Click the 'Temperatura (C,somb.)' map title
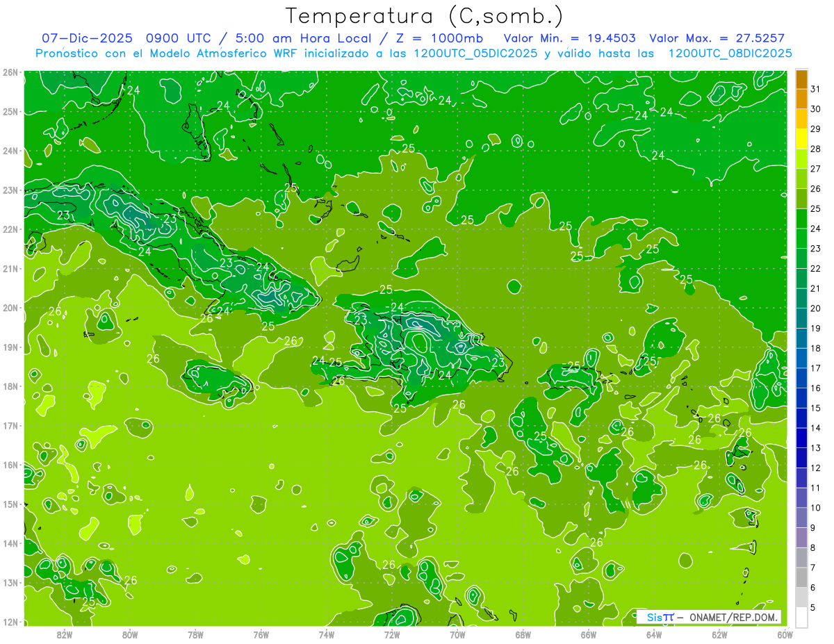This screenshot has height=644, width=834. pyautogui.click(x=425, y=16)
